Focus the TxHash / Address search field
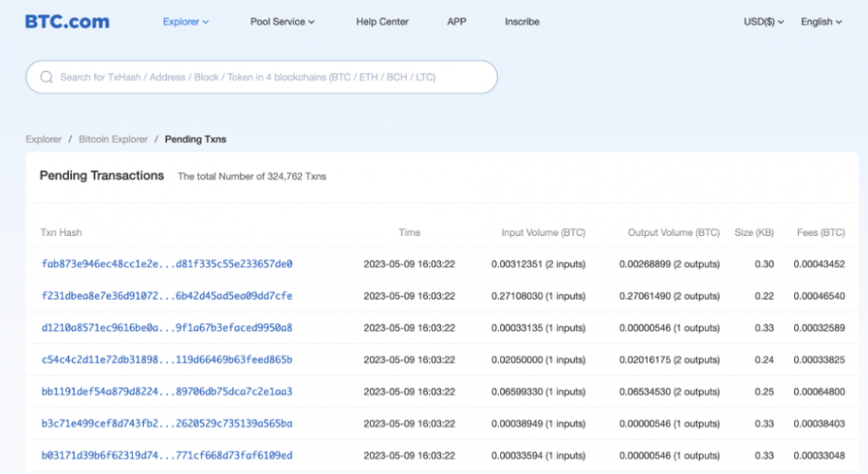 tap(266, 77)
